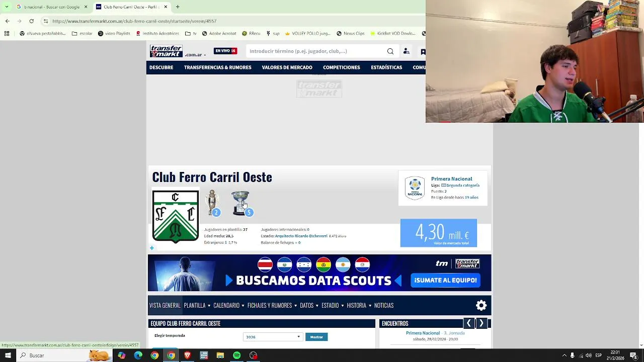
Task: Open the 'KickBot VOD' bookmark
Action: point(393,34)
